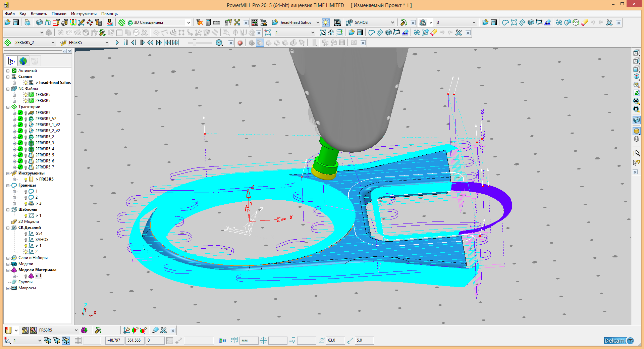
Task: Toggle light bulb visibility for 2FR63R5_5
Action: coord(26,155)
